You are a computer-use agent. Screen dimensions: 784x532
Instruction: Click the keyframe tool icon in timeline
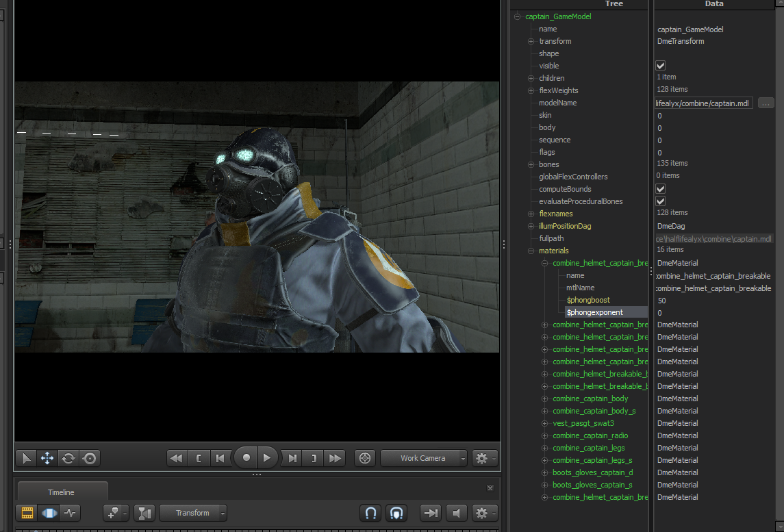(x=112, y=513)
